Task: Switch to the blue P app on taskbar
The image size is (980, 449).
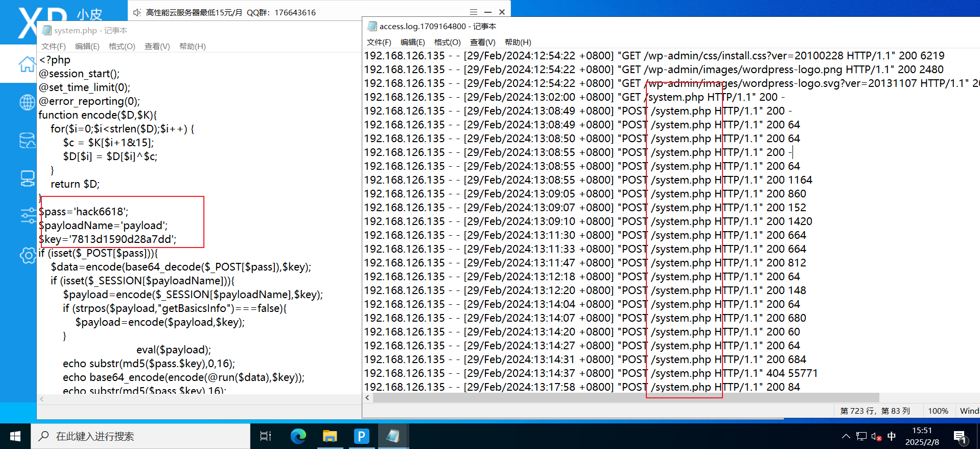Action: 362,436
